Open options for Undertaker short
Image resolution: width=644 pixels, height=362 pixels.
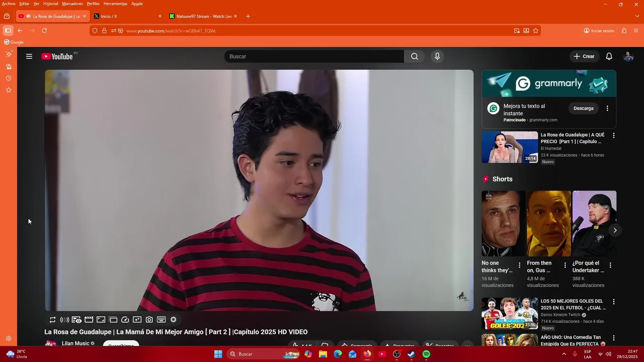610,265
